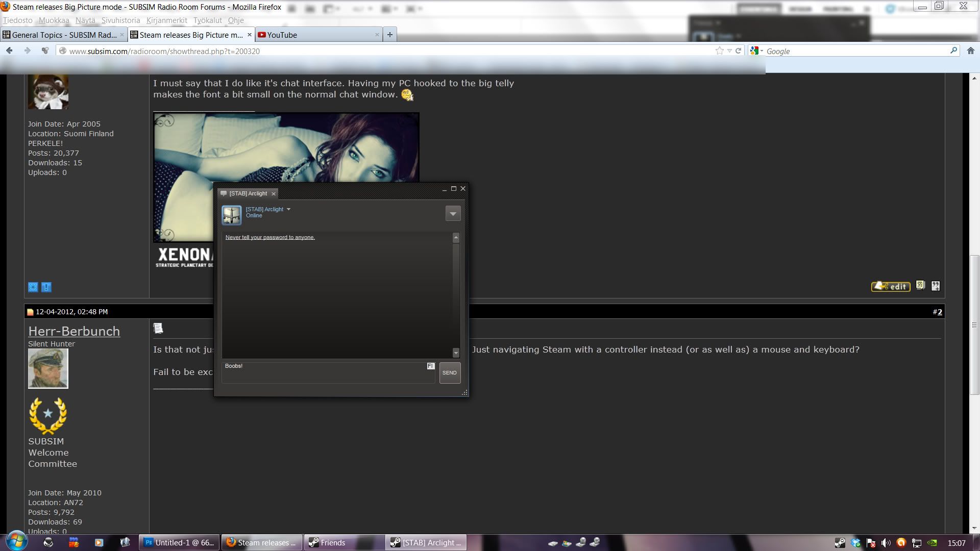Click the multi-quote icon right of edit
Image resolution: width=980 pixels, height=551 pixels.
pyautogui.click(x=936, y=286)
